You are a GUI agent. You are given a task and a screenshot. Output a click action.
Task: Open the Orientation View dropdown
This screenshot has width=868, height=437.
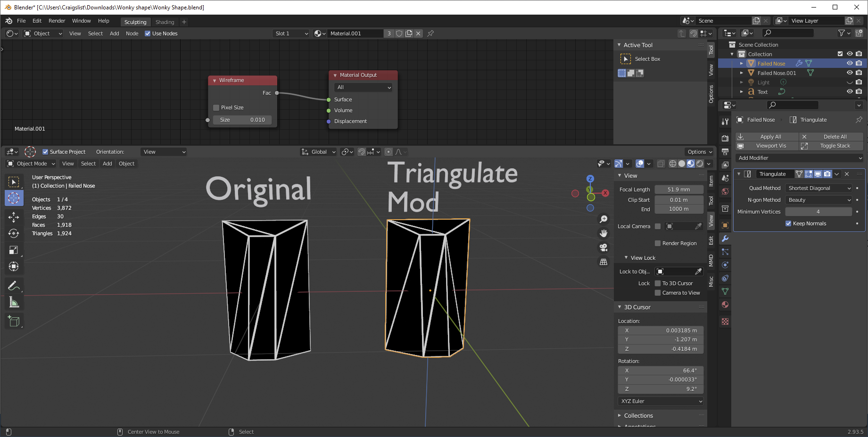coord(164,152)
